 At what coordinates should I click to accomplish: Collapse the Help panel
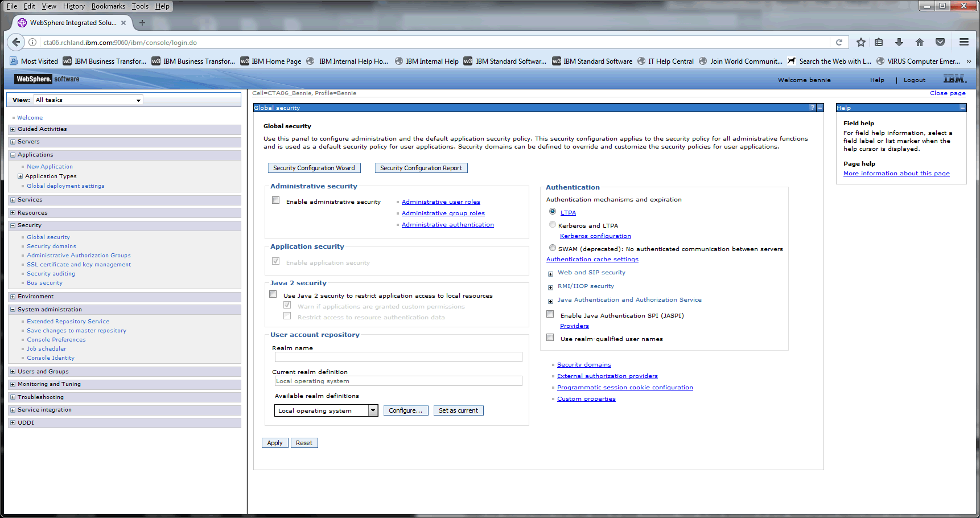click(x=963, y=108)
